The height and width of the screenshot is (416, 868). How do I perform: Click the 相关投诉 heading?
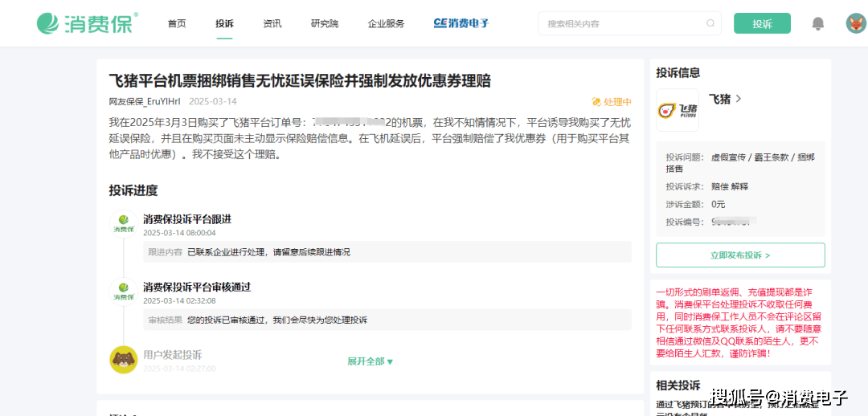pos(678,385)
